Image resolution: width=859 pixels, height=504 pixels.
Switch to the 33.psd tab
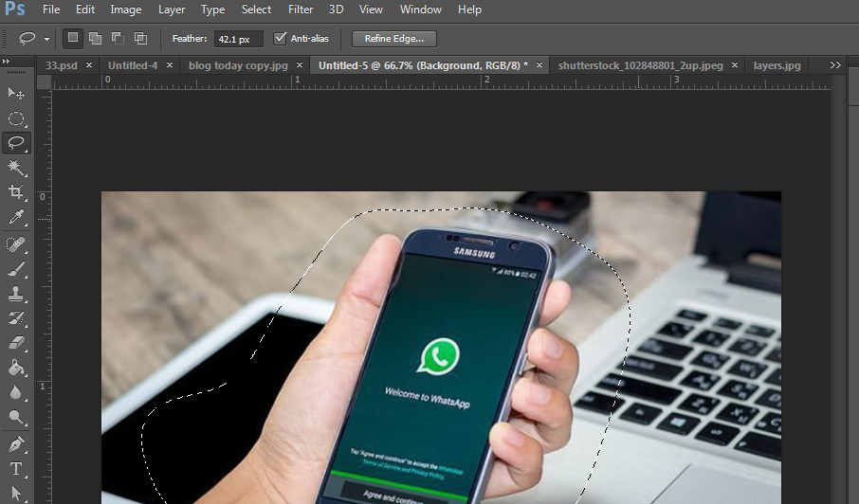coord(61,65)
